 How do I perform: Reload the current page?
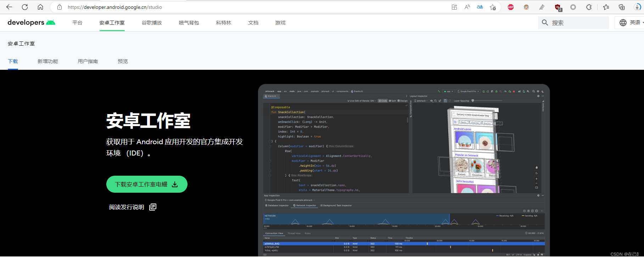point(25,7)
